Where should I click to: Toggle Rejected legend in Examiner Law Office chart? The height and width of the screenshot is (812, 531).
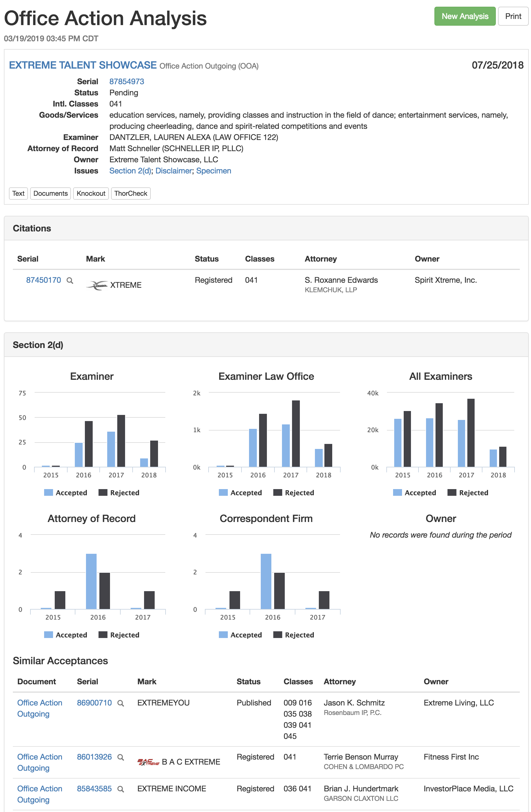[x=294, y=493]
